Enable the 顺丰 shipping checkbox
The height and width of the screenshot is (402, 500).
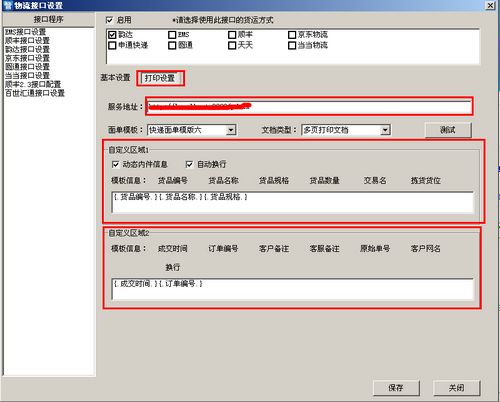coord(232,35)
